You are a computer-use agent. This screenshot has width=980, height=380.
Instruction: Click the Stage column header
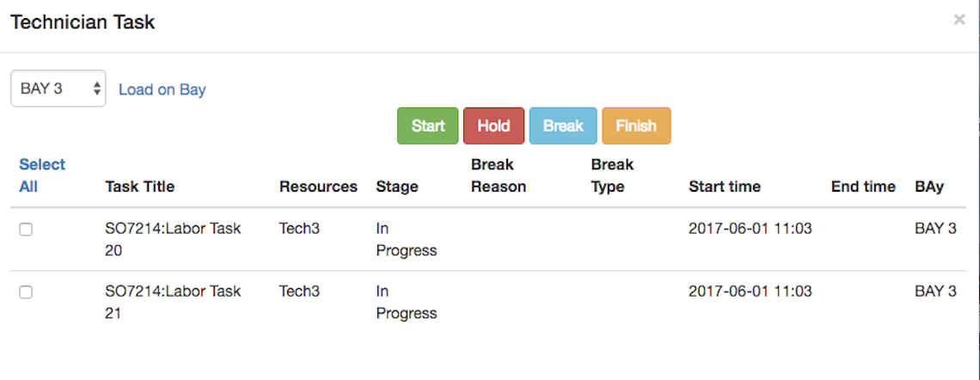(397, 187)
